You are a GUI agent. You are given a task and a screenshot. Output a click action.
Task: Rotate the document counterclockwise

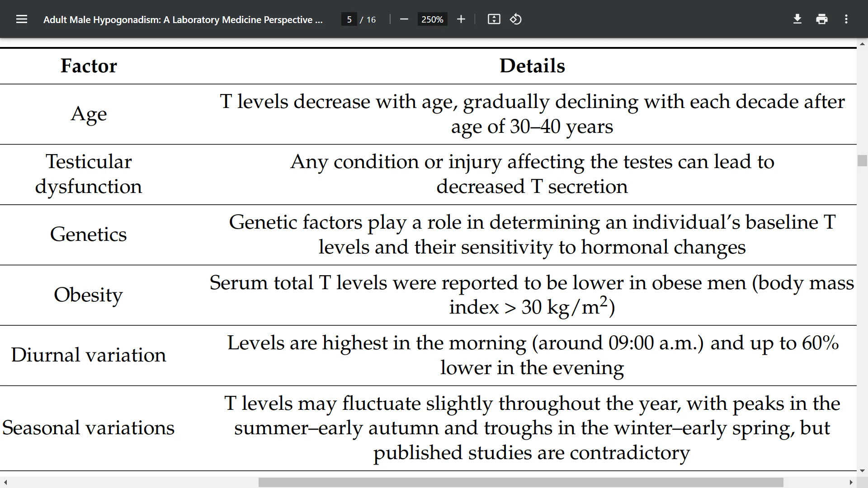coord(516,19)
